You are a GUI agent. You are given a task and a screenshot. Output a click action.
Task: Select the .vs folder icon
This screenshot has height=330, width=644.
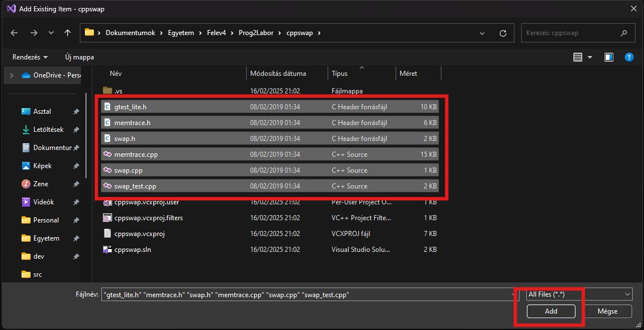pyautogui.click(x=108, y=91)
